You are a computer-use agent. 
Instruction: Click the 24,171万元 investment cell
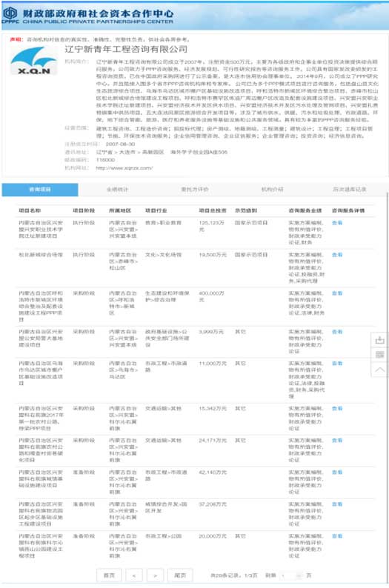pos(213,440)
